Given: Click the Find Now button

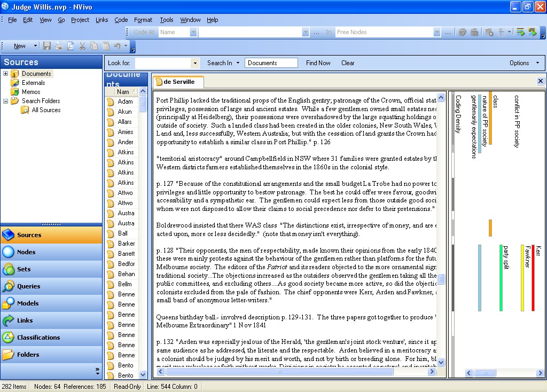Looking at the screenshot, I should [318, 63].
